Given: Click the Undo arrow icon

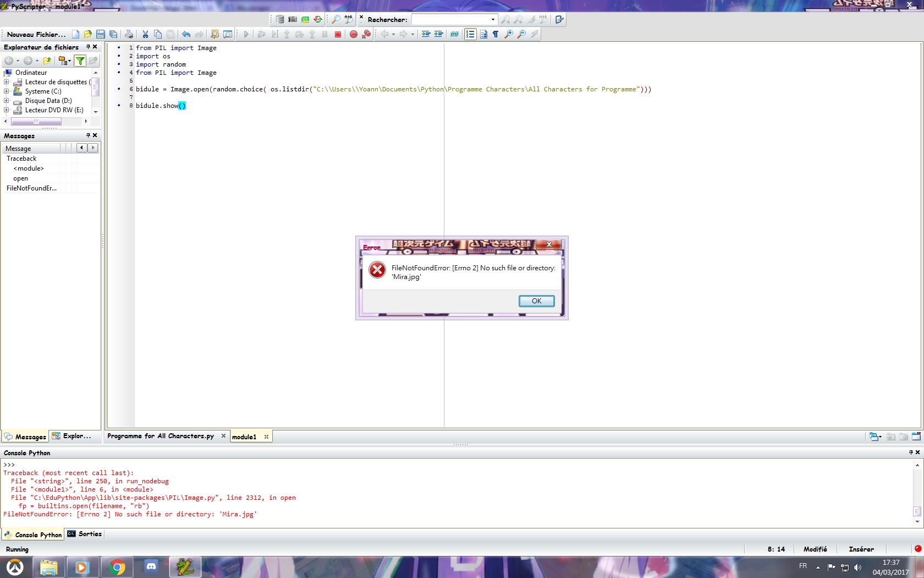Looking at the screenshot, I should pos(186,34).
